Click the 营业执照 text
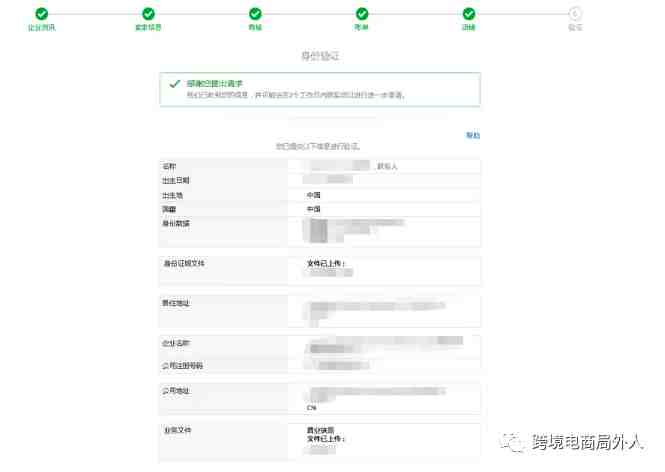Screen dimensions: 665x472 tap(321, 430)
